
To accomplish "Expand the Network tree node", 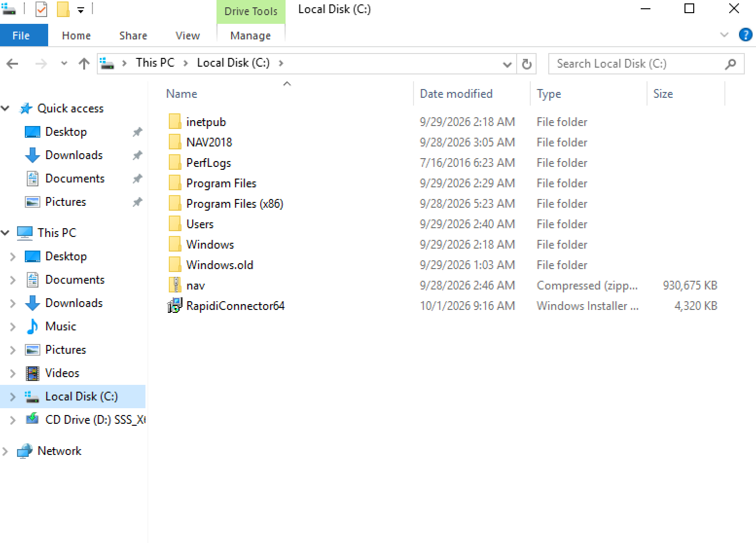I will pos(6,452).
